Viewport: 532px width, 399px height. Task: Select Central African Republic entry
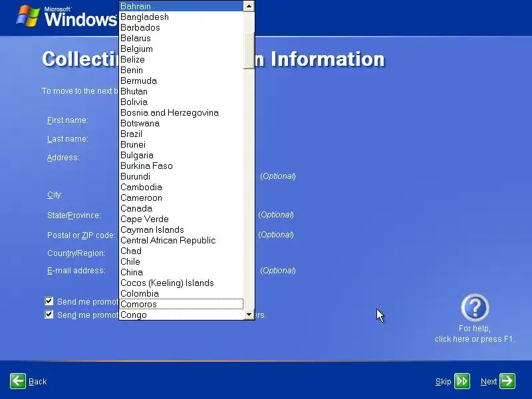(x=181, y=240)
